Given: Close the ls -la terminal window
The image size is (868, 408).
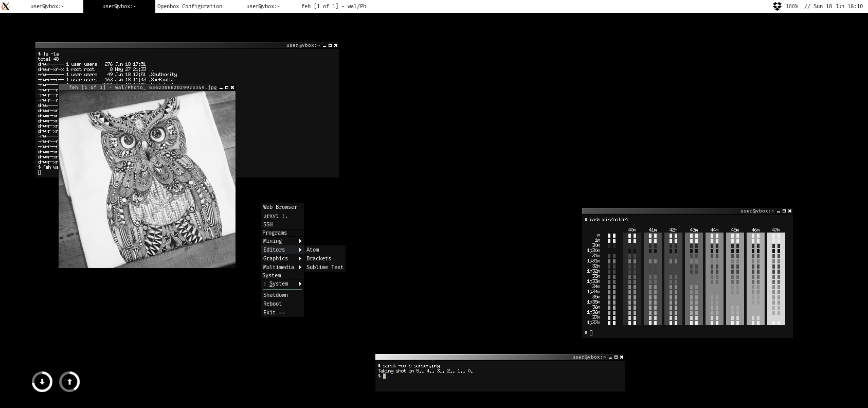Looking at the screenshot, I should click(336, 45).
